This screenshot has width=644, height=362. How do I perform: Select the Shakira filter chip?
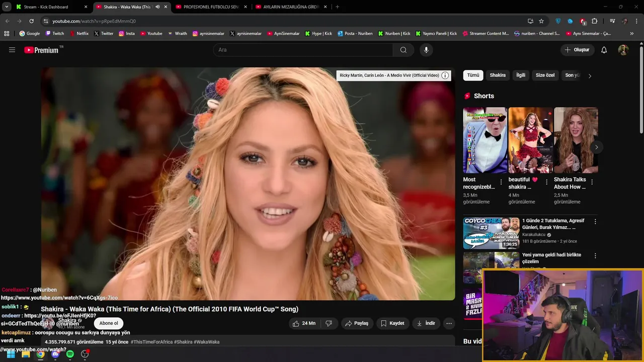498,75
